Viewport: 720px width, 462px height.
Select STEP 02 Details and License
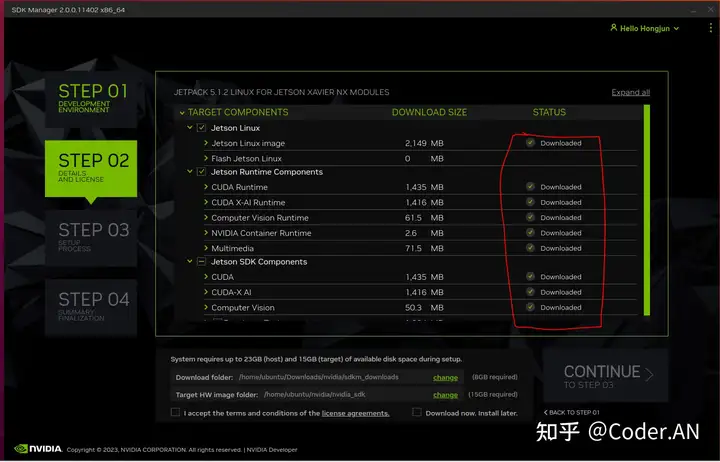(x=91, y=169)
